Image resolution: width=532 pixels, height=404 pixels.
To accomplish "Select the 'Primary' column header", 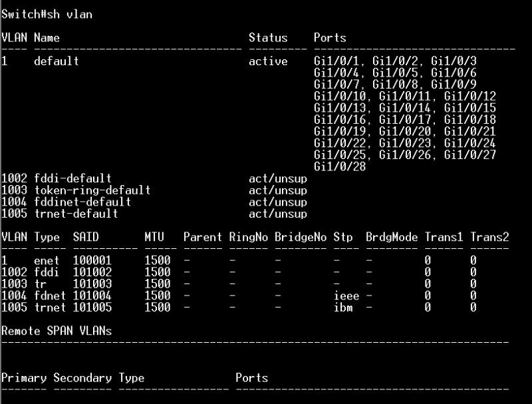I will click(24, 377).
